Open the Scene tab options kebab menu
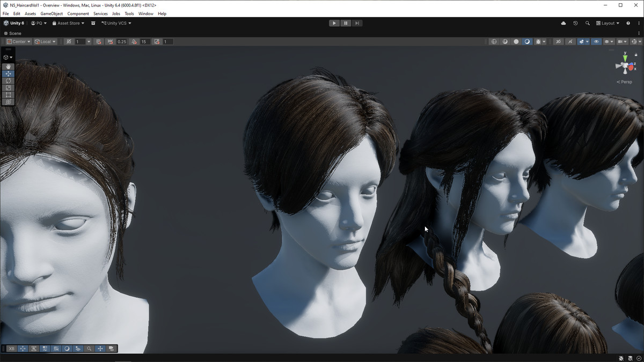This screenshot has height=362, width=644. pyautogui.click(x=639, y=33)
